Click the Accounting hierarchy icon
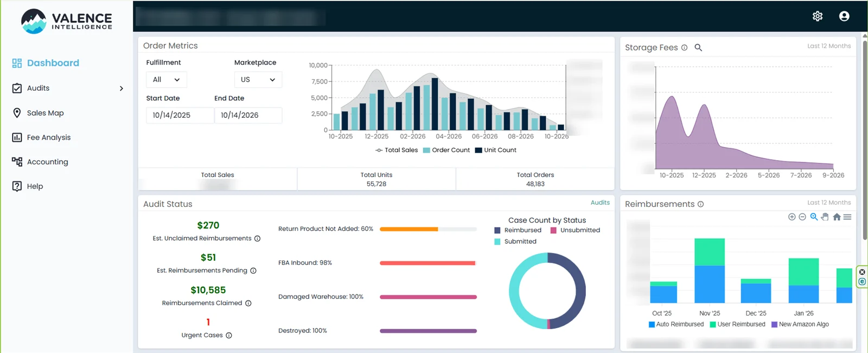Viewport: 868px width, 353px height. (x=17, y=162)
